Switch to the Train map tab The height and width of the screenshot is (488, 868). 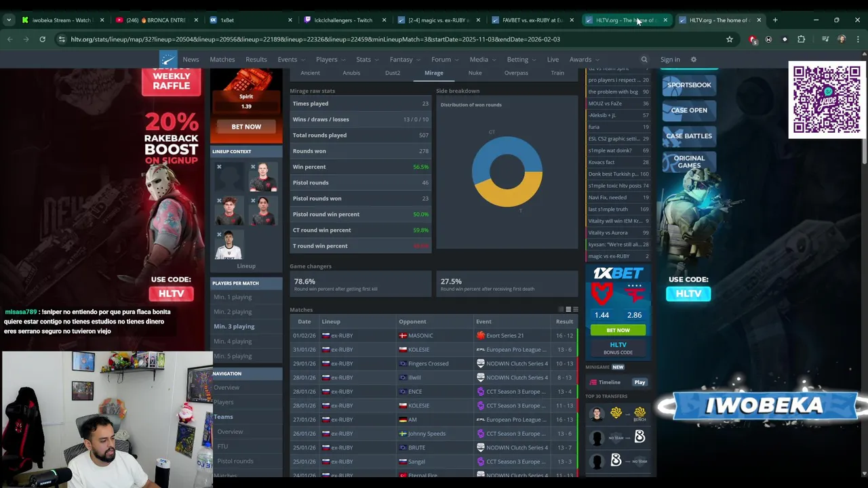(557, 73)
